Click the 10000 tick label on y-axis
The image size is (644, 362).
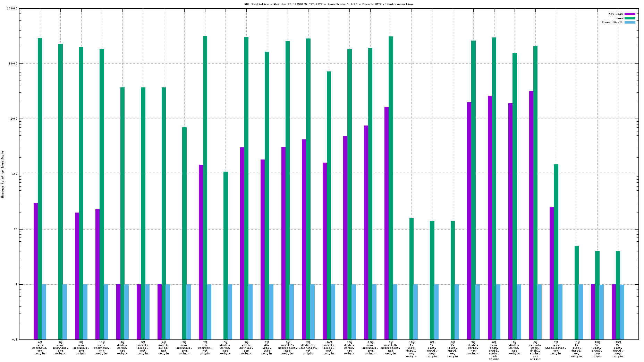[13, 64]
